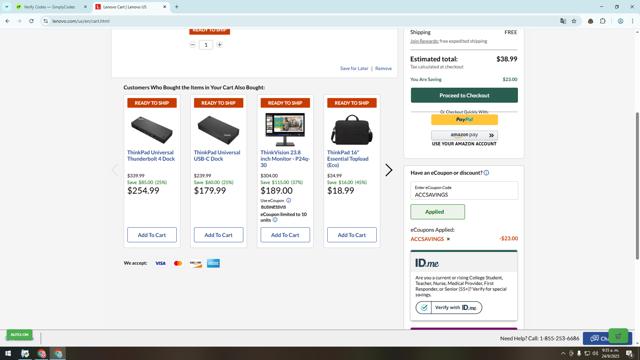Remove the item from the cart

tap(383, 69)
